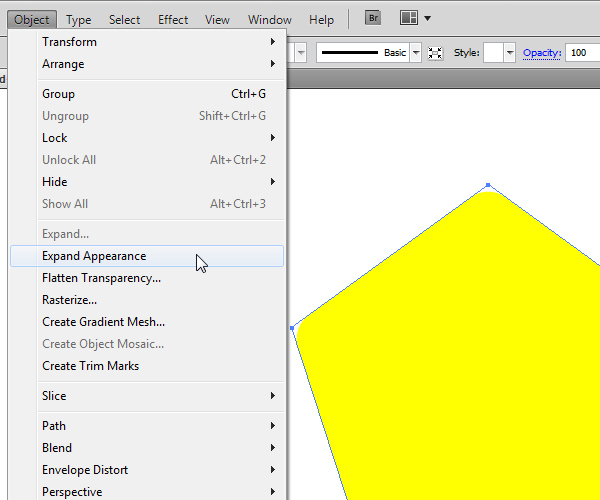Choose the Expand... menu entry

147,234
